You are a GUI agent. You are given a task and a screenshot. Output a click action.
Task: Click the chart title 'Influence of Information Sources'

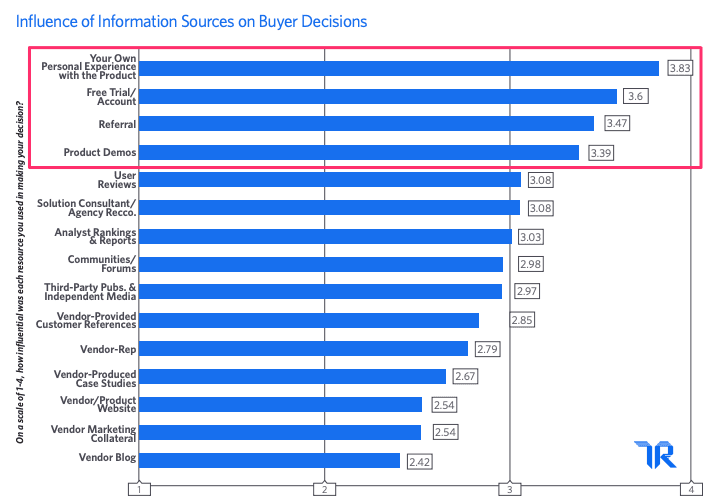tap(191, 21)
